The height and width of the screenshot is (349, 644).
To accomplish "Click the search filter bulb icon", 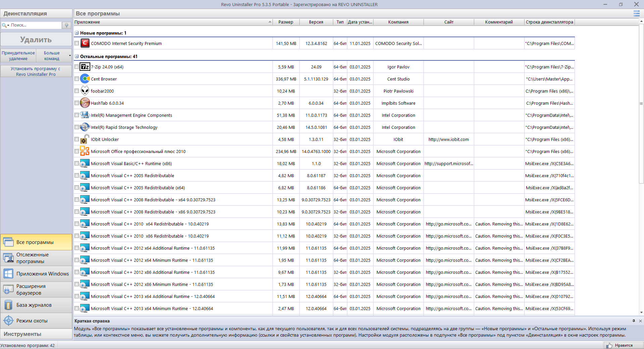I will 66,25.
